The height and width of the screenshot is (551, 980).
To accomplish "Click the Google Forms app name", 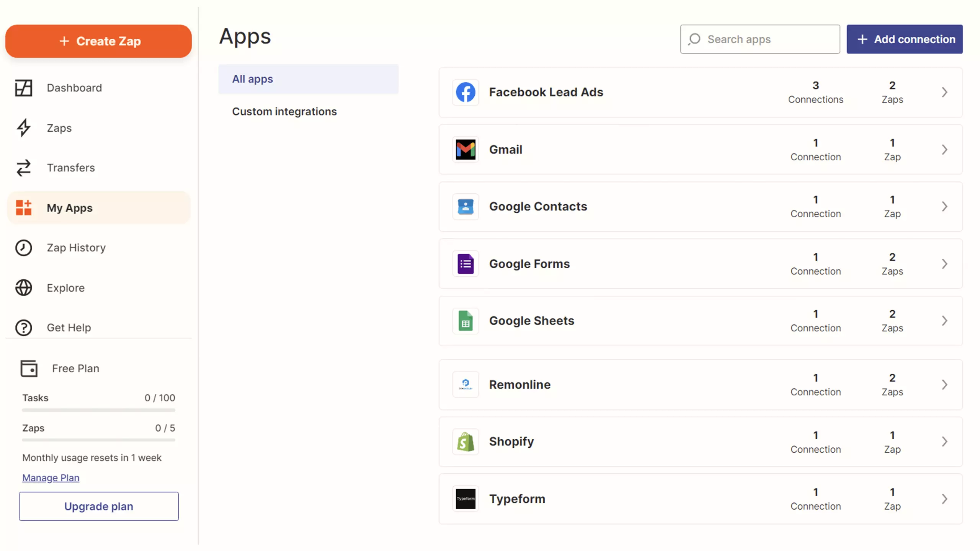I will click(x=529, y=264).
